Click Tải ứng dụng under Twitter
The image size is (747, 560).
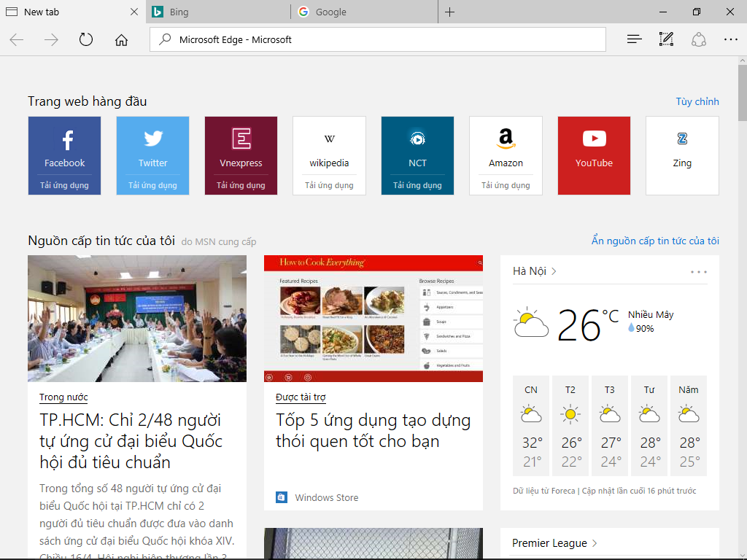[x=153, y=185]
